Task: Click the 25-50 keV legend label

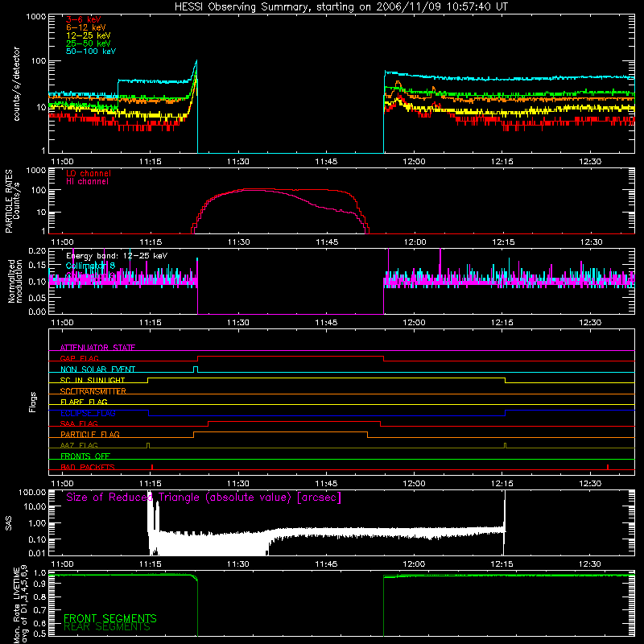Action: 89,43
